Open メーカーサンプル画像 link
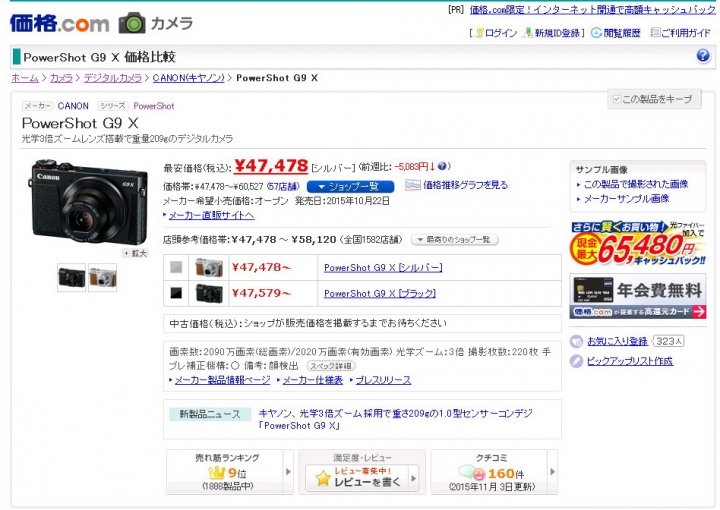720x510 pixels. [626, 199]
